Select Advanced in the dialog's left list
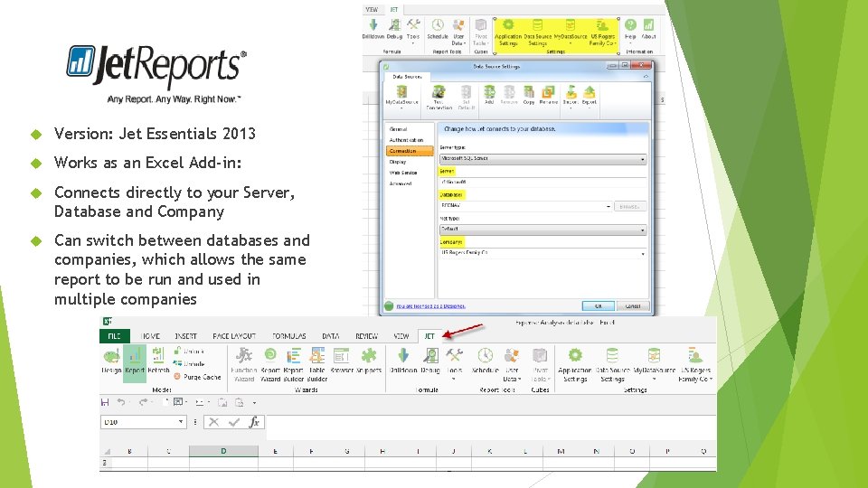This screenshot has height=488, width=868. coord(401,183)
